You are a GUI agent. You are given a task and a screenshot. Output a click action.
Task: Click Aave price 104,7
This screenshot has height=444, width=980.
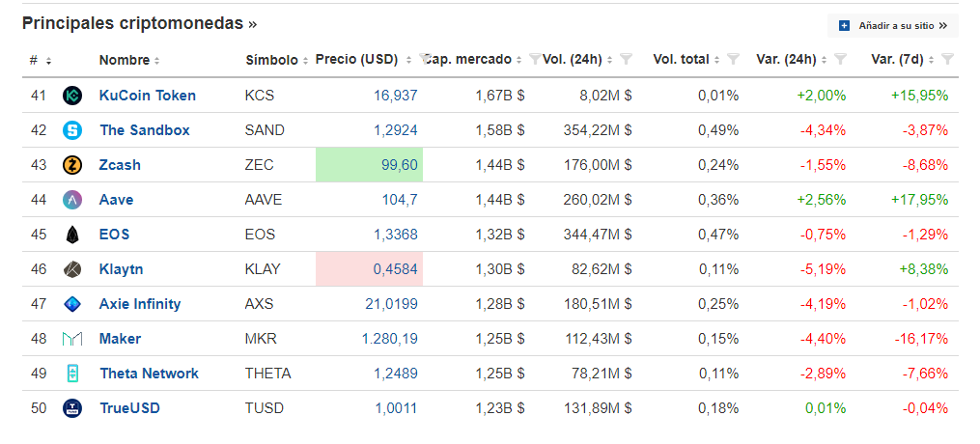(x=400, y=200)
